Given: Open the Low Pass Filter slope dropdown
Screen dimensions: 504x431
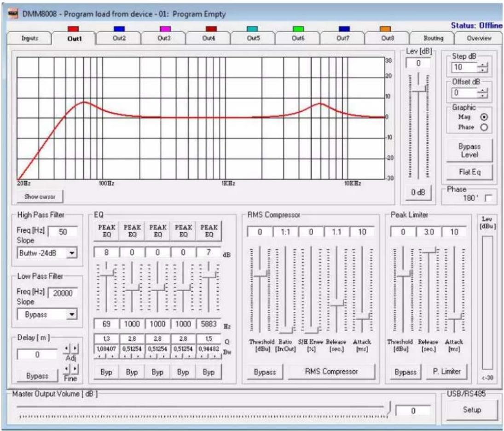Looking at the screenshot, I should pyautogui.click(x=72, y=315).
